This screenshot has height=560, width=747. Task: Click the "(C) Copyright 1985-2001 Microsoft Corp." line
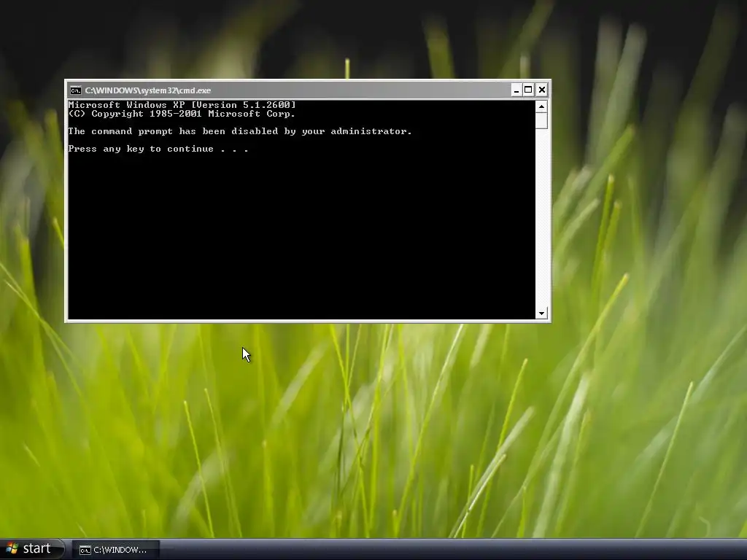pos(182,114)
